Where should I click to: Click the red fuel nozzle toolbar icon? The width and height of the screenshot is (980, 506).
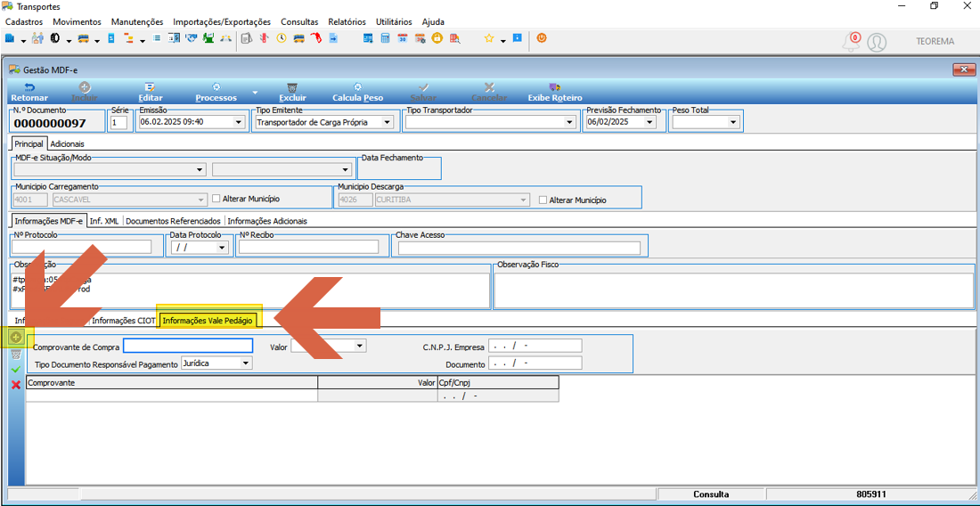[317, 38]
